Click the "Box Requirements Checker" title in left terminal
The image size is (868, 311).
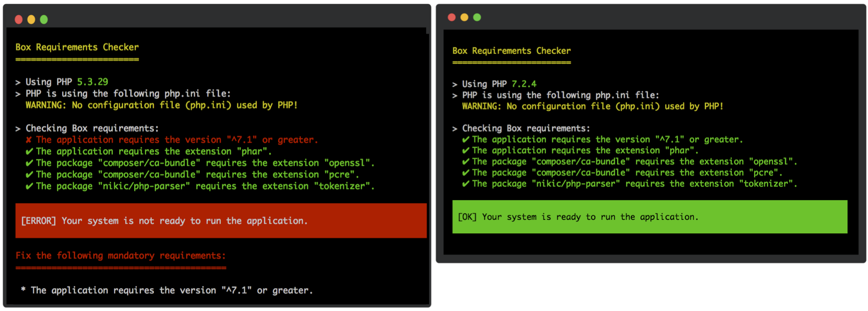click(x=77, y=47)
